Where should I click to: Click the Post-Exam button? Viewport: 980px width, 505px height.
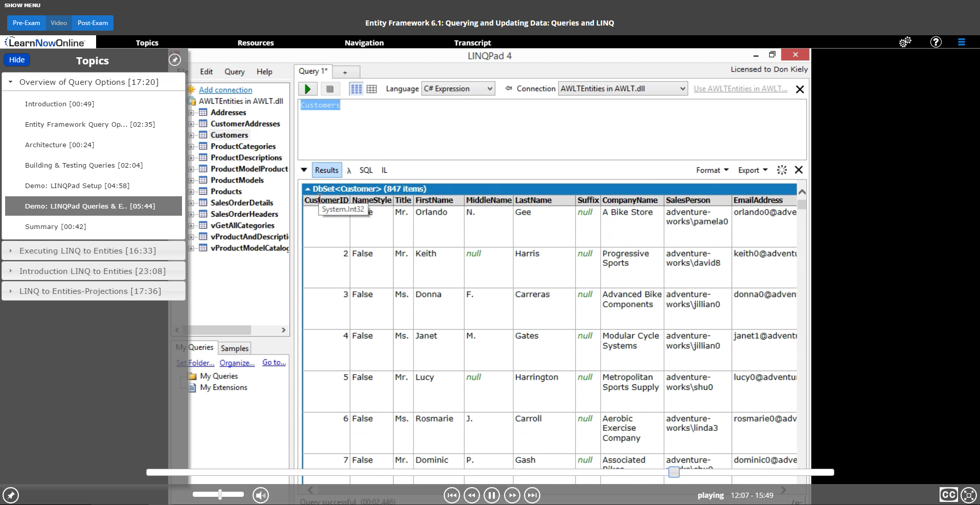[x=93, y=23]
